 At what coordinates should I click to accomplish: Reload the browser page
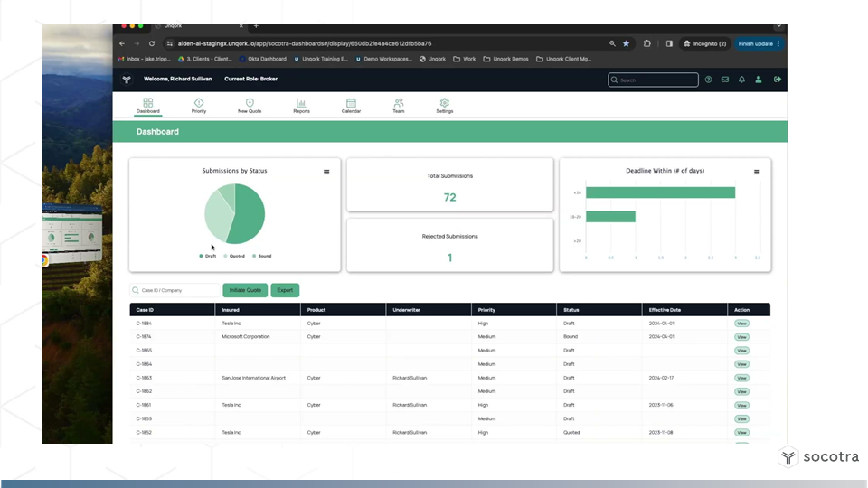(152, 43)
